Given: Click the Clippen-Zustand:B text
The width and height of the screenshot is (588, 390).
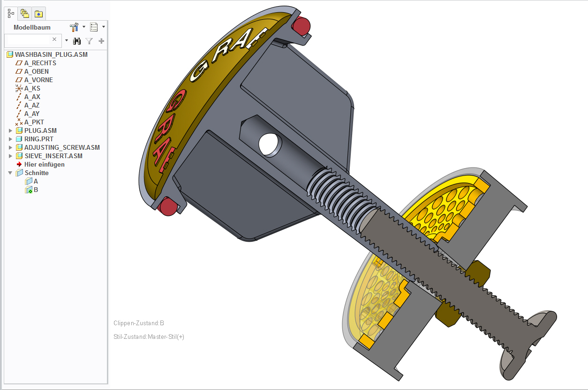Looking at the screenshot, I should point(139,323).
